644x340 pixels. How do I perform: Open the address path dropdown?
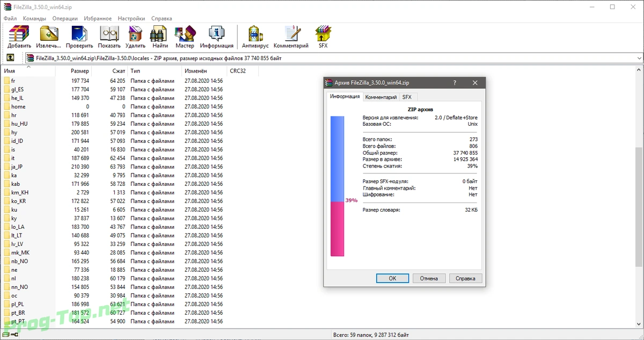pyautogui.click(x=639, y=58)
